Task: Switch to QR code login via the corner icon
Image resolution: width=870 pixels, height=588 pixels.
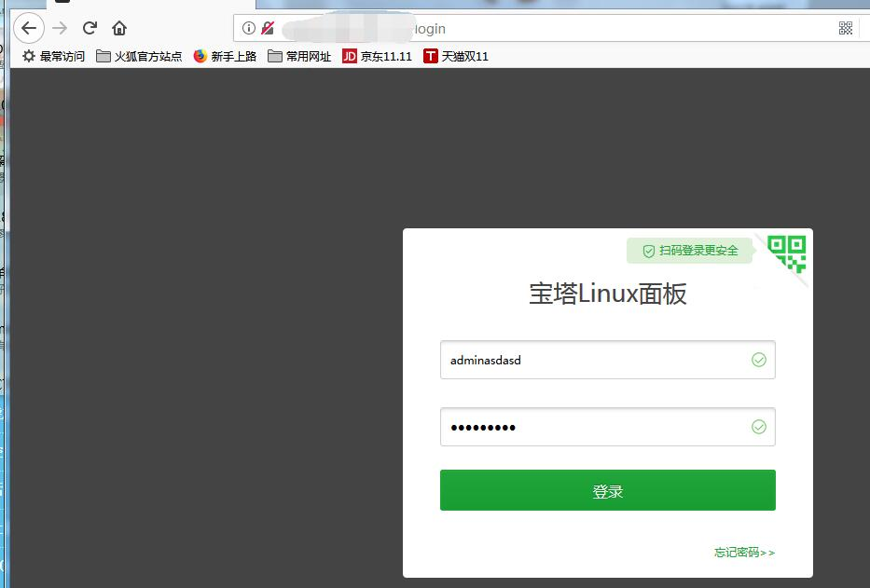Action: [x=787, y=253]
